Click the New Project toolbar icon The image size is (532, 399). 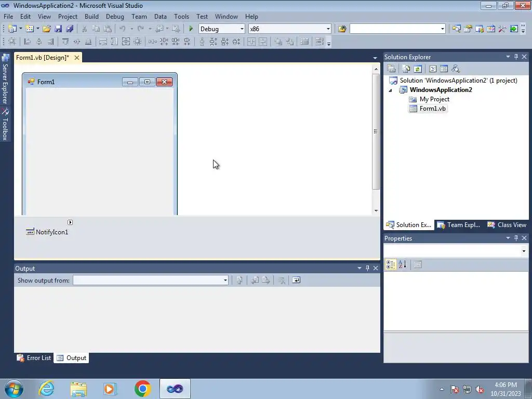coord(12,29)
